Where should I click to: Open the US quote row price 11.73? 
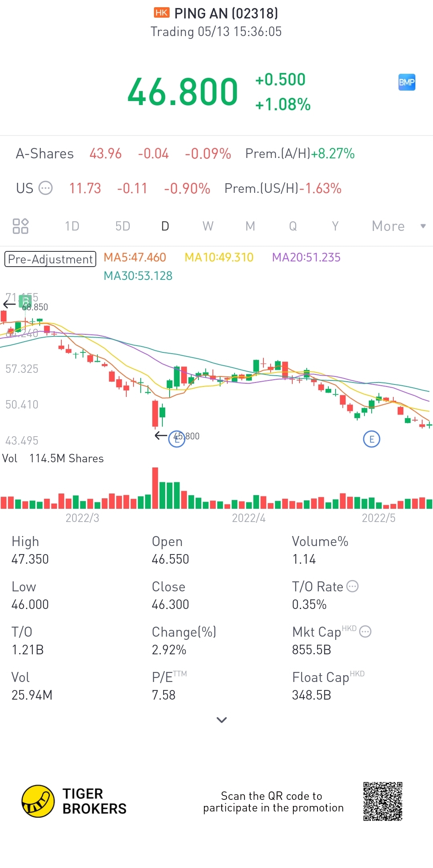[85, 188]
